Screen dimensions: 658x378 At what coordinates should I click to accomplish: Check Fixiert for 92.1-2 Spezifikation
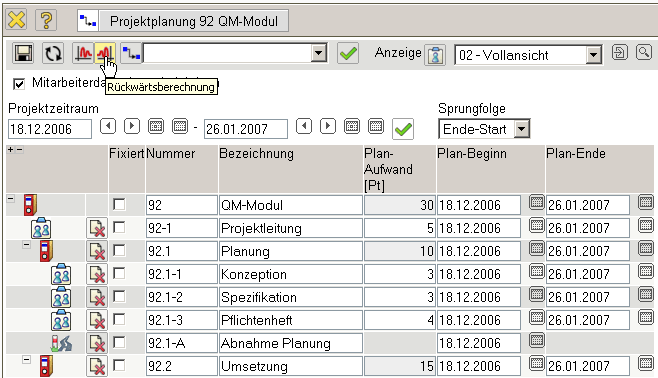point(120,297)
